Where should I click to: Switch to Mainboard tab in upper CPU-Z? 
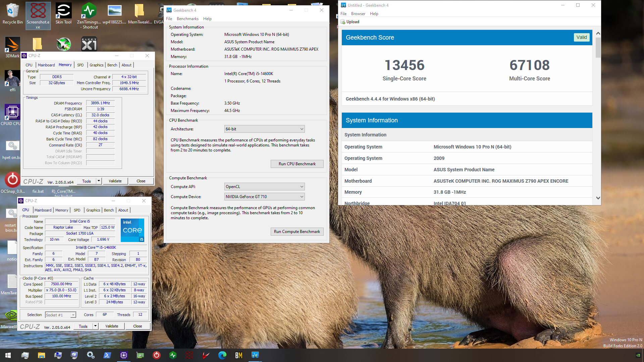click(46, 65)
